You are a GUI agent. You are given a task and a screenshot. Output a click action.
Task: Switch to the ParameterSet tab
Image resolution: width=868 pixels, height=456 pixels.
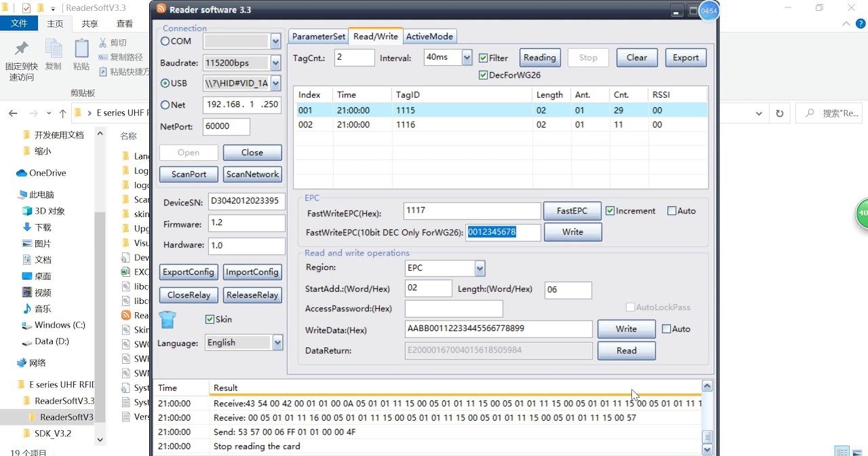click(319, 37)
